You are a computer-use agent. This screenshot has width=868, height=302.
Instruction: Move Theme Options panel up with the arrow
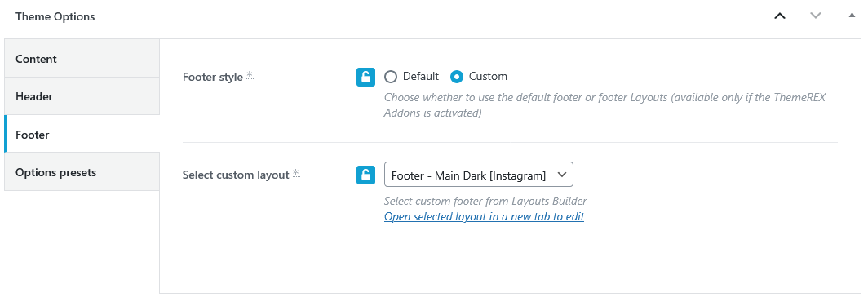tap(779, 16)
